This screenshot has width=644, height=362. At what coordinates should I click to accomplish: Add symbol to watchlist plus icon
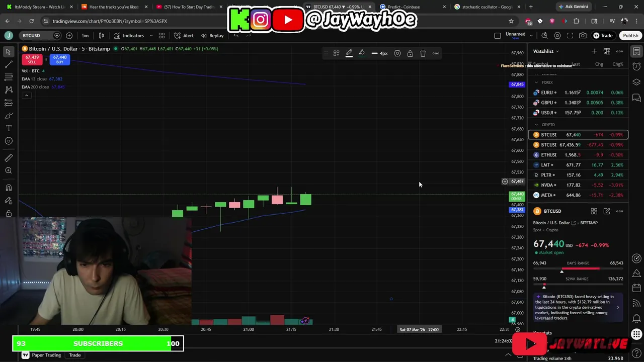point(594,51)
